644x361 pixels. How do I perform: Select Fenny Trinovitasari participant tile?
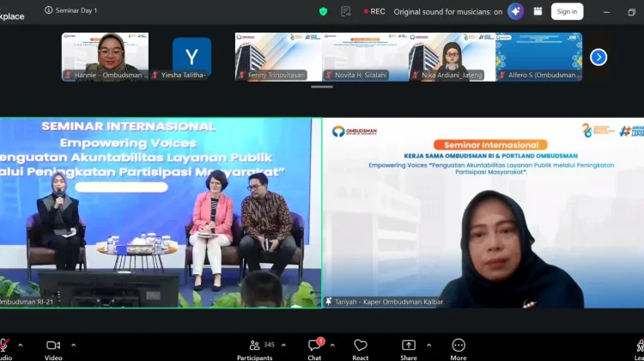(x=278, y=57)
